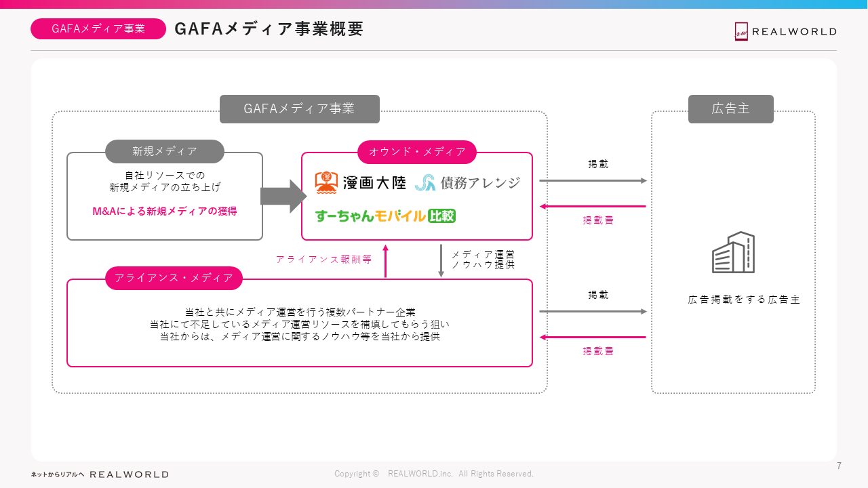This screenshot has height=488, width=868.
Task: Select the slide title GAFAメディア事業概要
Action: (269, 29)
